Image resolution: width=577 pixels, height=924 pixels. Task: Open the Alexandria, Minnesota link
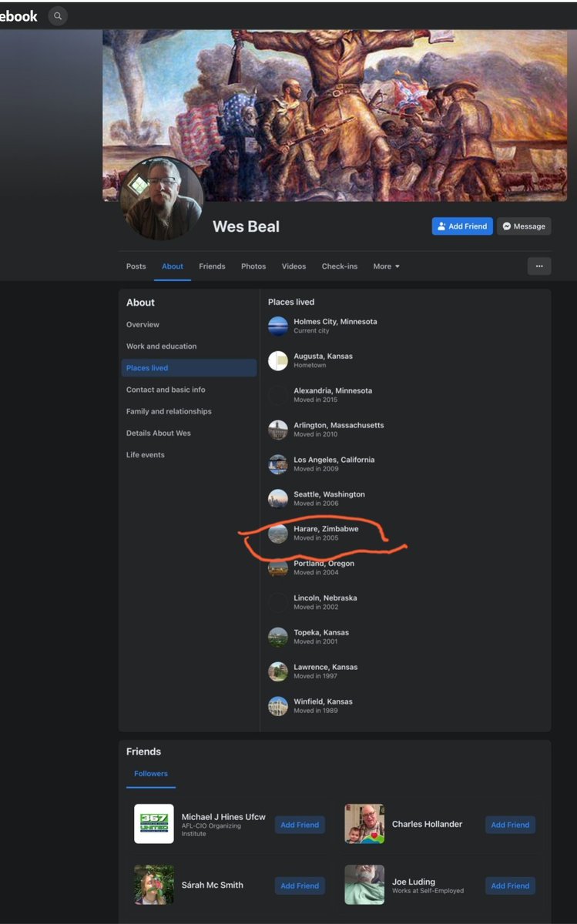(x=333, y=390)
